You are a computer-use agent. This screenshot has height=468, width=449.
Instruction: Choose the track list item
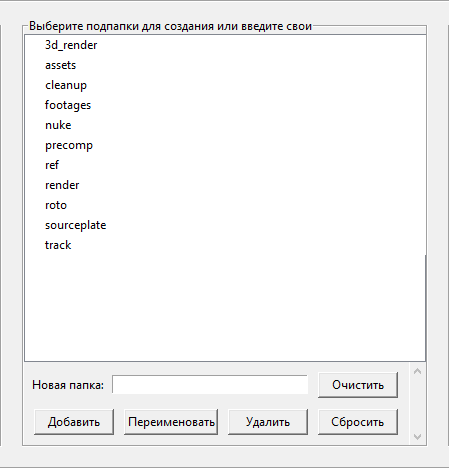pyautogui.click(x=58, y=245)
